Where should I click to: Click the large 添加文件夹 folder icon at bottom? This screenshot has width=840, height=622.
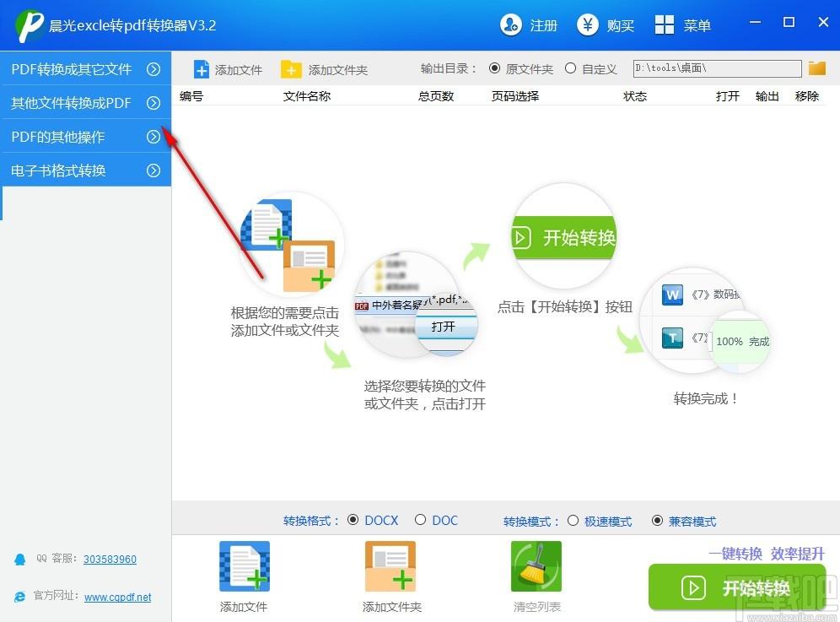pos(390,565)
